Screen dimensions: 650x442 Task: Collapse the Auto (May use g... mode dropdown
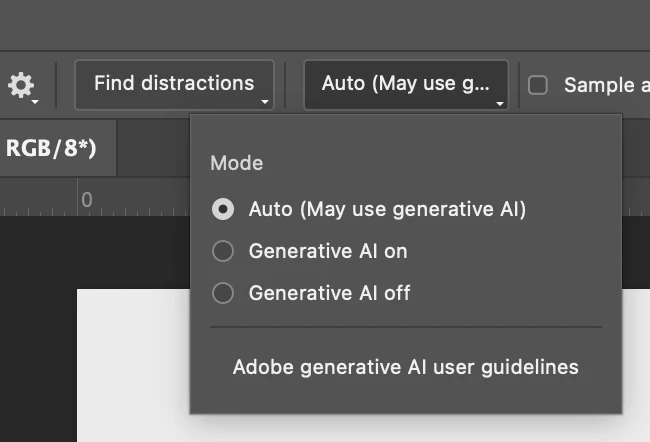pyautogui.click(x=406, y=85)
